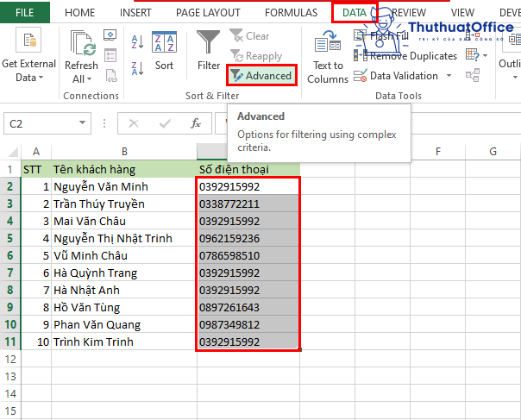The height and width of the screenshot is (420, 521).
Task: Click the Enter checkmark in formula bar
Action: (x=165, y=123)
